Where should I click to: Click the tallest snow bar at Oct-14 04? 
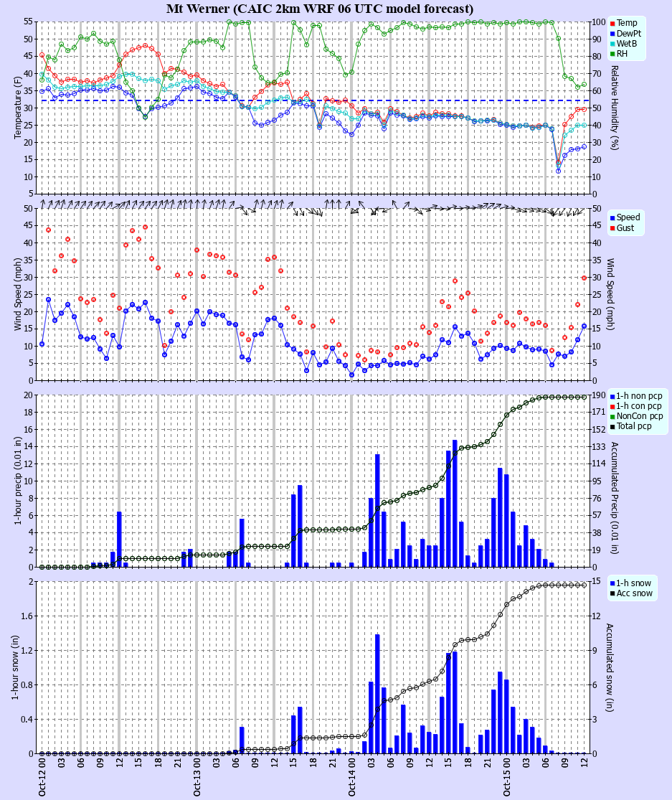click(x=378, y=694)
